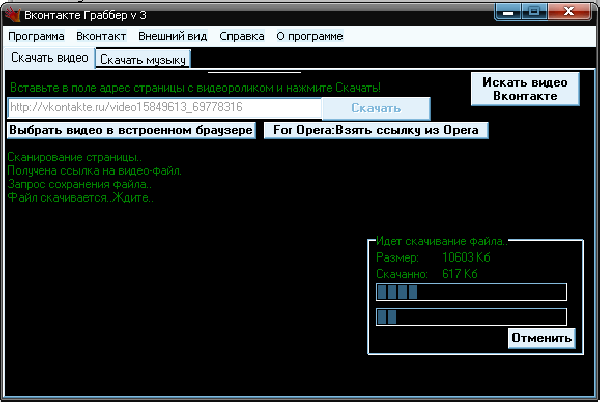Open the Программа menu
This screenshot has width=600, height=402.
click(36, 36)
